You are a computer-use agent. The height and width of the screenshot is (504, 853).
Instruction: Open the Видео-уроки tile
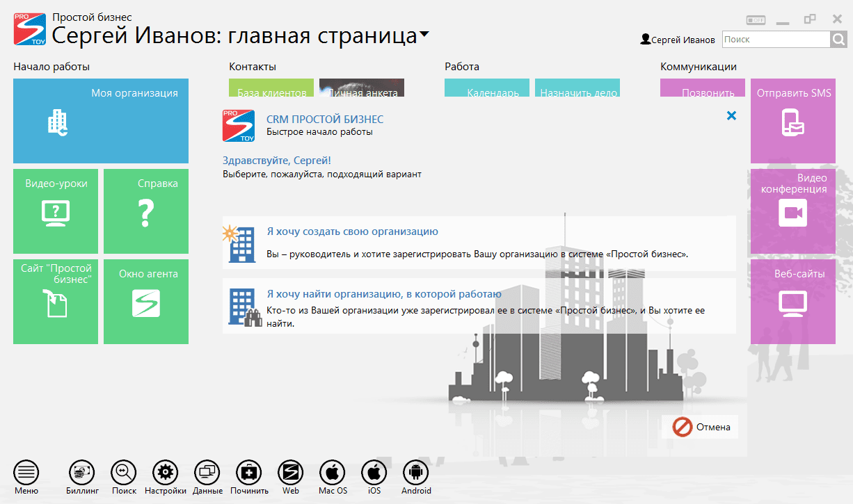(56, 211)
